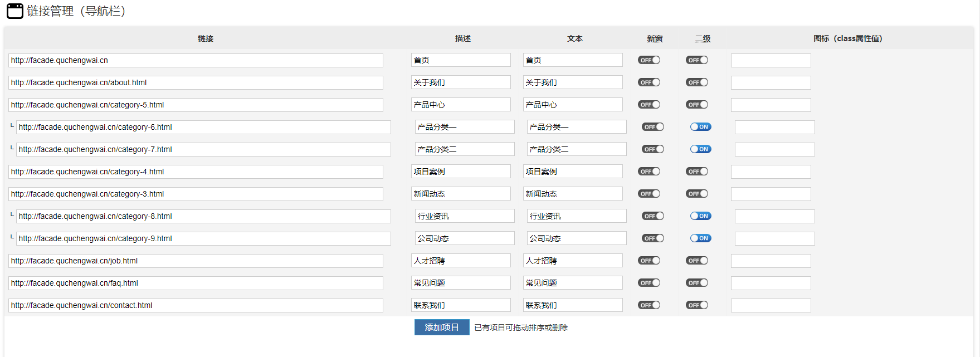The height and width of the screenshot is (357, 980).
Task: Turn on 新窗 switch for 行业资讯 row
Action: [x=653, y=216]
